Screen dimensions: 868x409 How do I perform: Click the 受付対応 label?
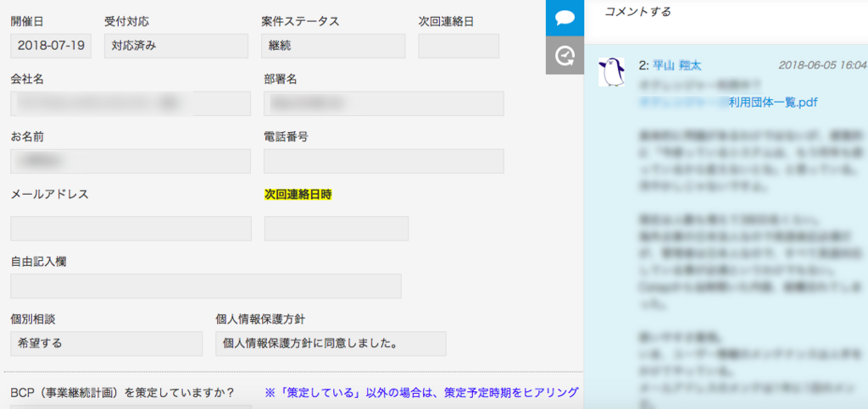[126, 21]
